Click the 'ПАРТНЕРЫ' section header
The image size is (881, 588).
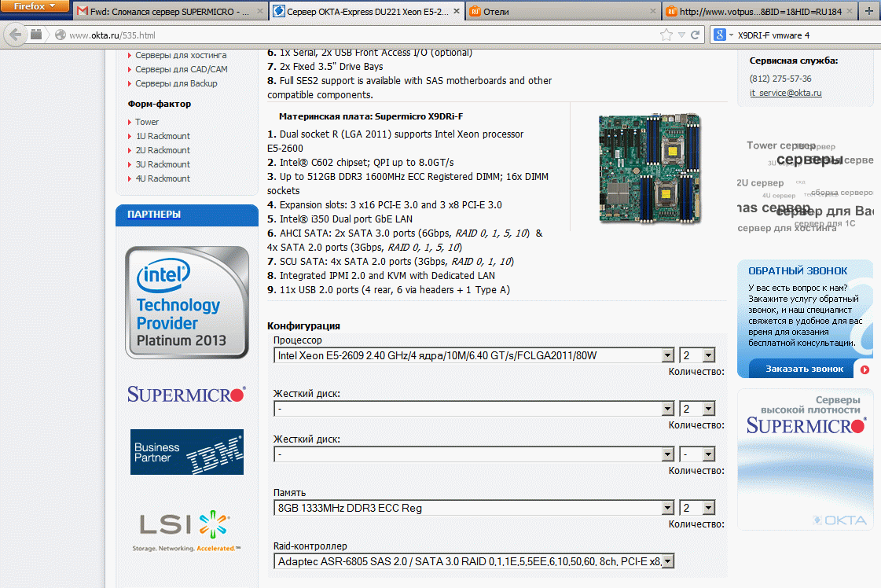click(186, 215)
